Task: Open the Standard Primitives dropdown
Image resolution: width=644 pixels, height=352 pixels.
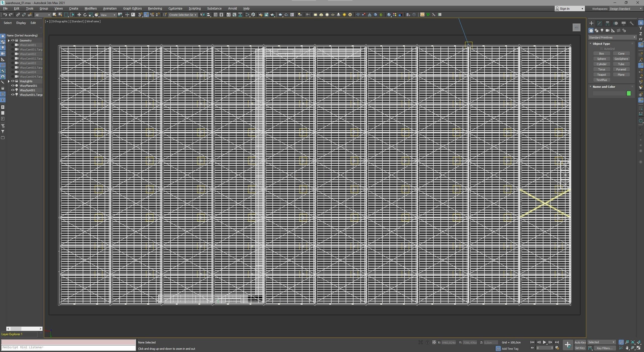Action: coord(612,37)
